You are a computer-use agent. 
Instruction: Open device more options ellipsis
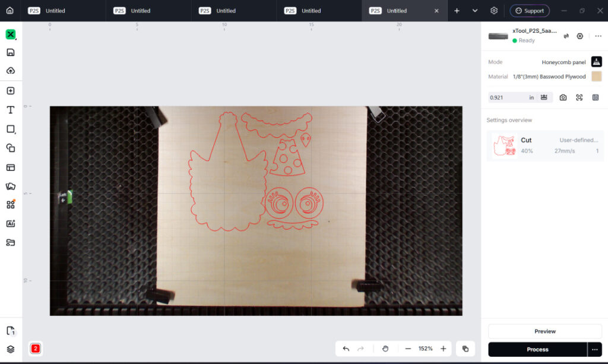pyautogui.click(x=598, y=36)
